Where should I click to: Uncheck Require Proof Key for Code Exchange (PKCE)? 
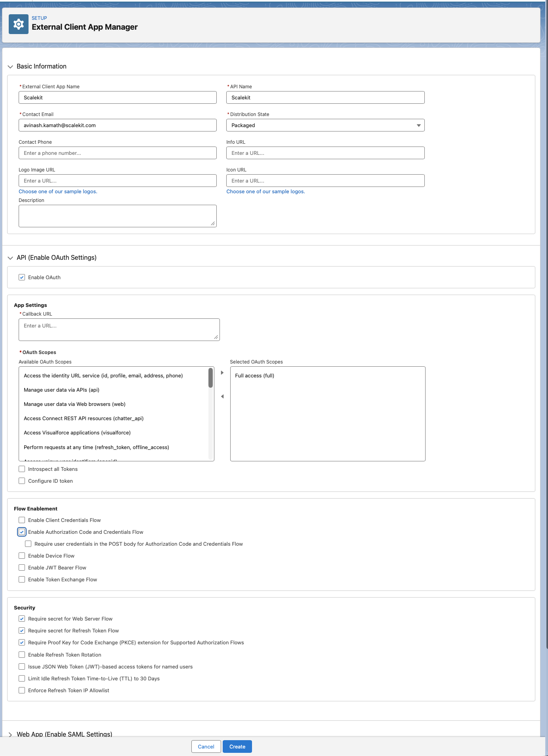coord(22,642)
